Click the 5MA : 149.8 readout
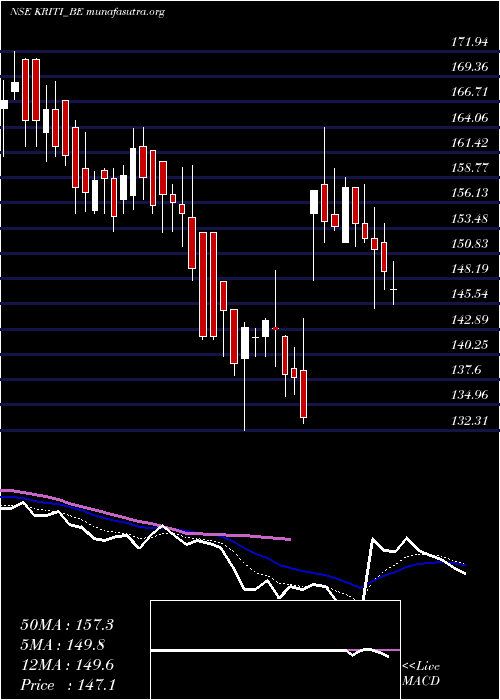The image size is (500, 700). pos(63,645)
